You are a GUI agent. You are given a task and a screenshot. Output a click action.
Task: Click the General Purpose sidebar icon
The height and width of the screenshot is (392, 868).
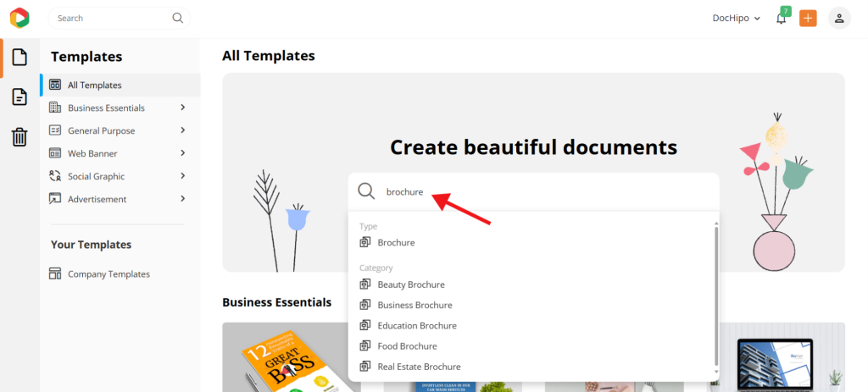click(x=55, y=130)
